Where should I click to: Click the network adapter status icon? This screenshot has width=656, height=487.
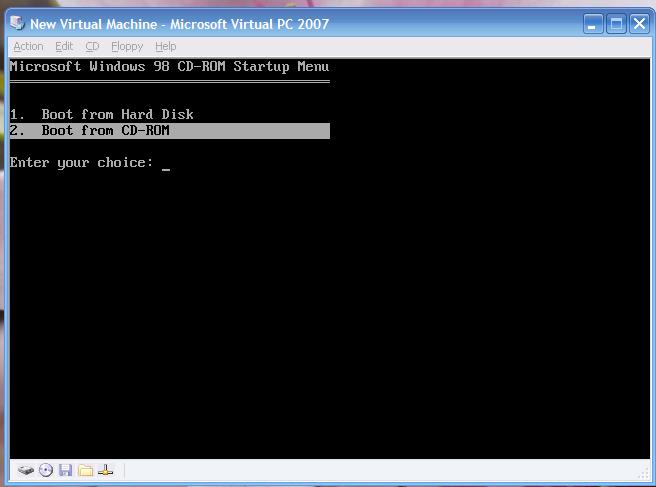[x=105, y=470]
